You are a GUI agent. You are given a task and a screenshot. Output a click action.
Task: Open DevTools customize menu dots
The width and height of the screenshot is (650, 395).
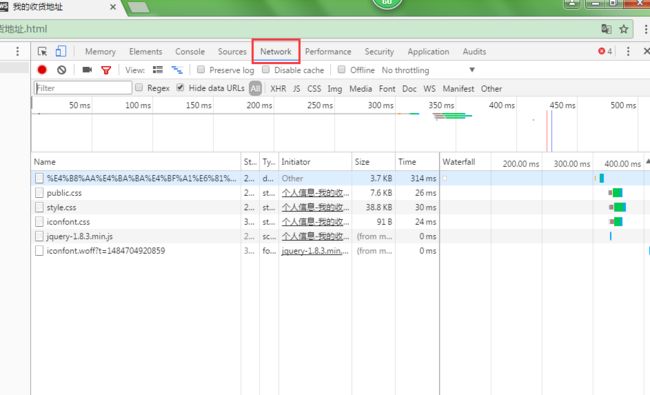click(628, 51)
